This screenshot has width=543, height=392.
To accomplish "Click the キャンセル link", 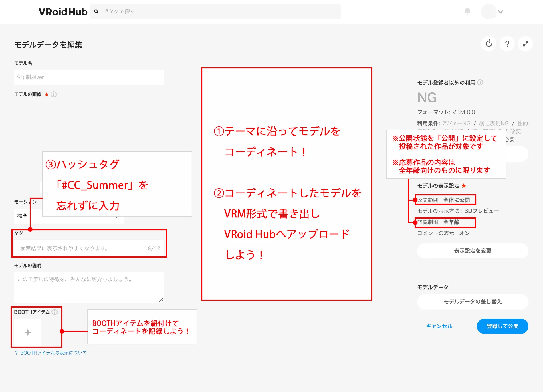I will click(x=439, y=326).
